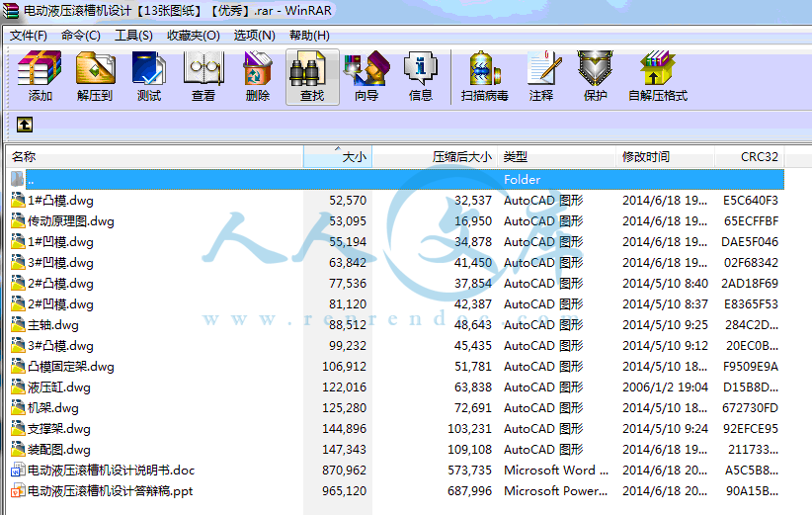Click the CRC32 value DAE5F046
Viewport: 812px width, 515px height.
click(750, 242)
